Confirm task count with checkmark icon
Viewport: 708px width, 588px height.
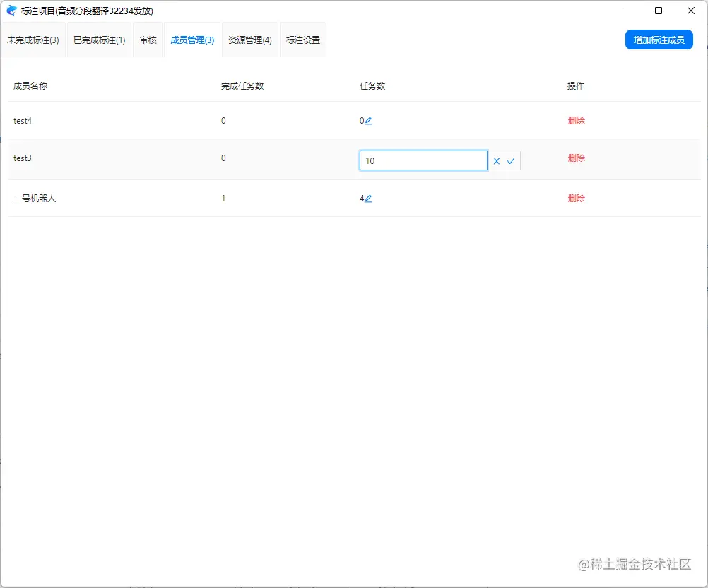511,160
